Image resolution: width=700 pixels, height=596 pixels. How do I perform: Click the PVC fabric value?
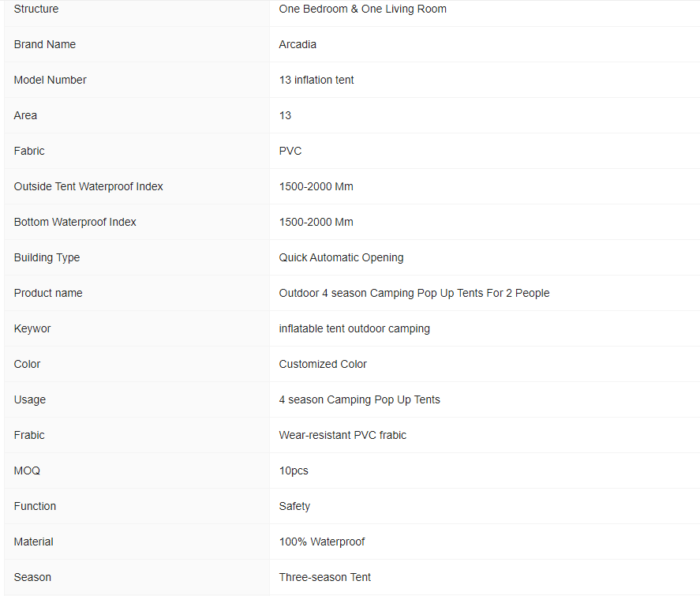pyautogui.click(x=290, y=151)
